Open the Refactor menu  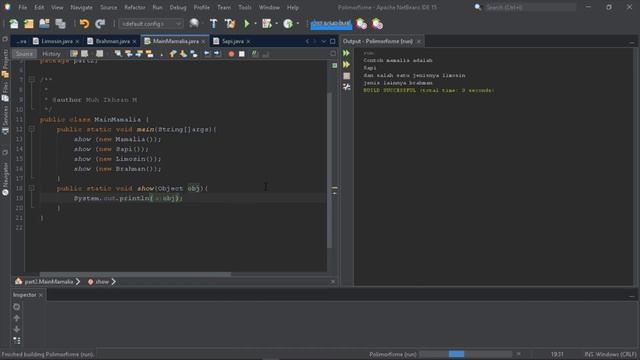[135, 7]
